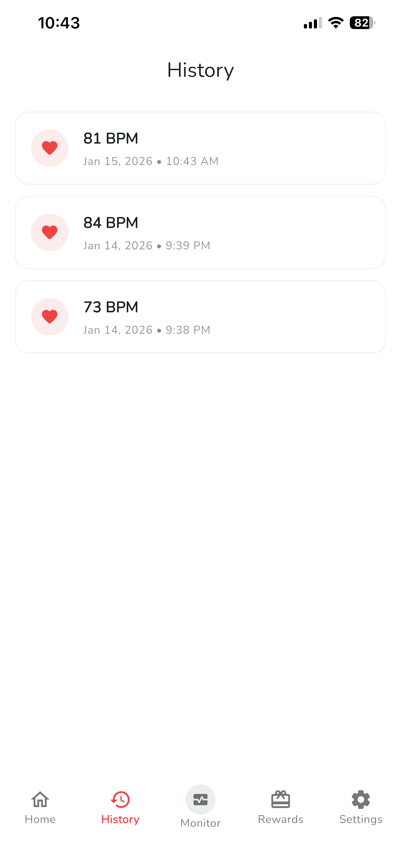
Task: Select the Rewards tab label
Action: [x=280, y=819]
